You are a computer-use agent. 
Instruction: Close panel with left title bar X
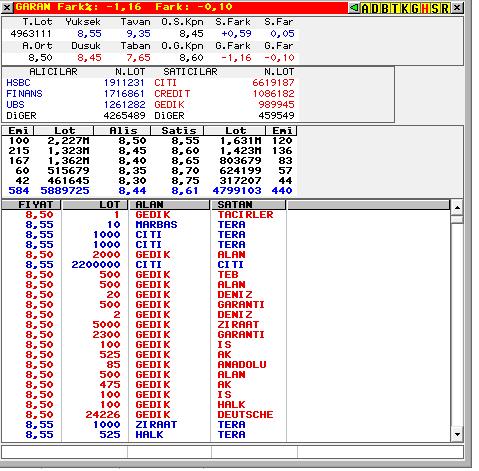(x=7, y=7)
